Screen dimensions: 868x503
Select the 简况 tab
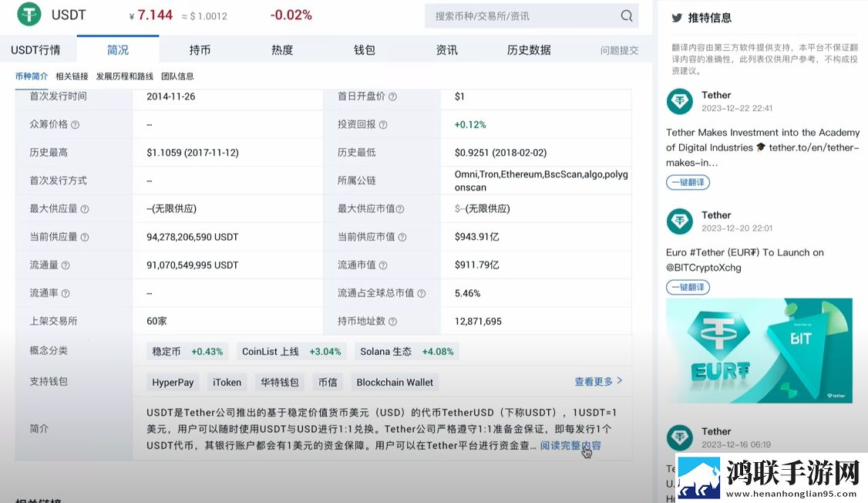[118, 50]
